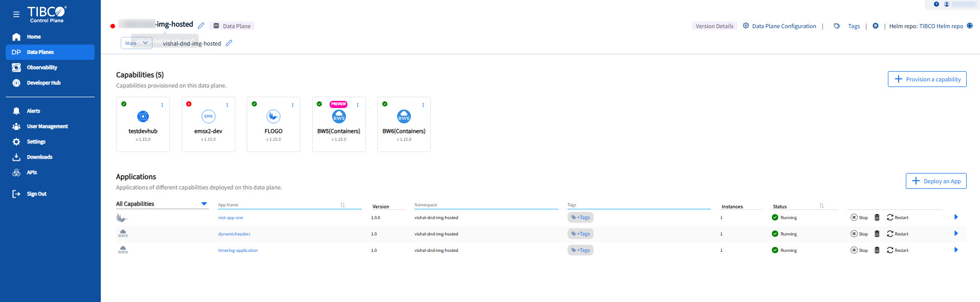Open the help question mark icon
980x302 pixels.
click(x=937, y=4)
